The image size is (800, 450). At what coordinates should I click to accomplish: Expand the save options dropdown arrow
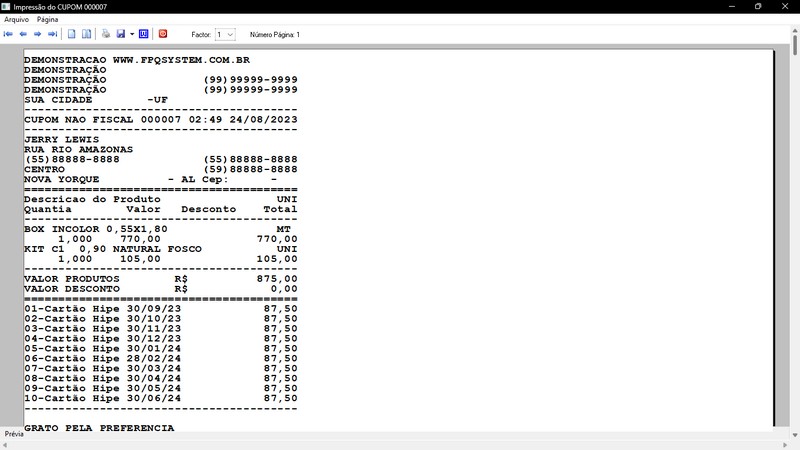tap(132, 34)
